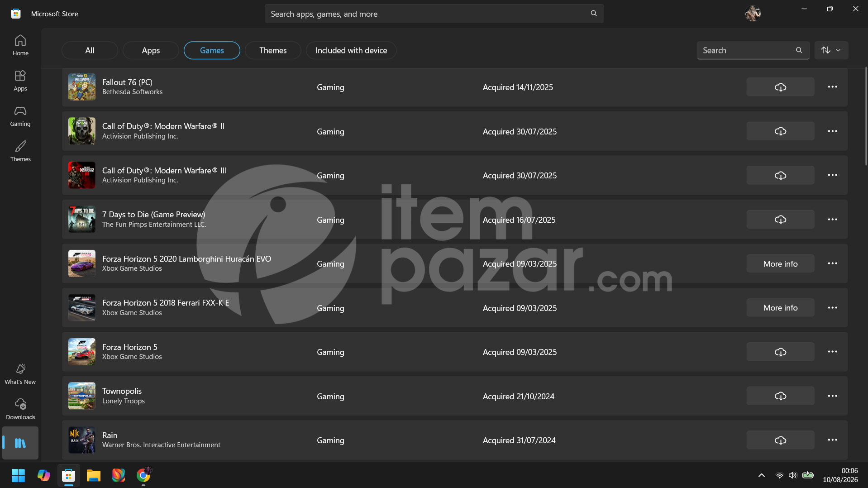The width and height of the screenshot is (868, 488).
Task: Open Townopolis game thumbnail
Action: (82, 396)
